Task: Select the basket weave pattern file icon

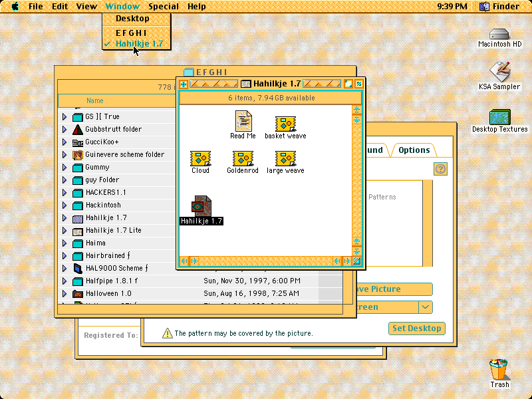Action: pyautogui.click(x=285, y=124)
